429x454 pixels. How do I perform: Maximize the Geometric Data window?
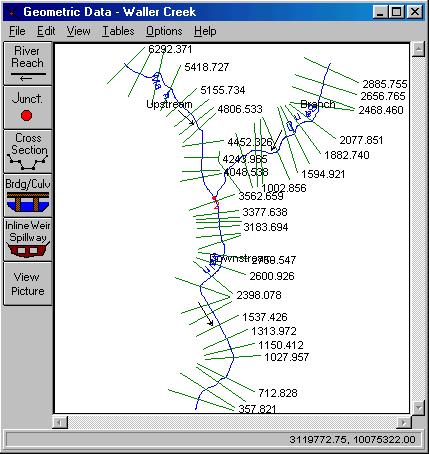[x=397, y=12]
